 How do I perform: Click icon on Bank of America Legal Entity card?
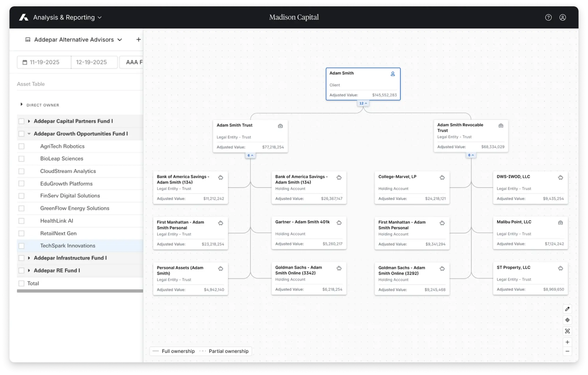(220, 177)
